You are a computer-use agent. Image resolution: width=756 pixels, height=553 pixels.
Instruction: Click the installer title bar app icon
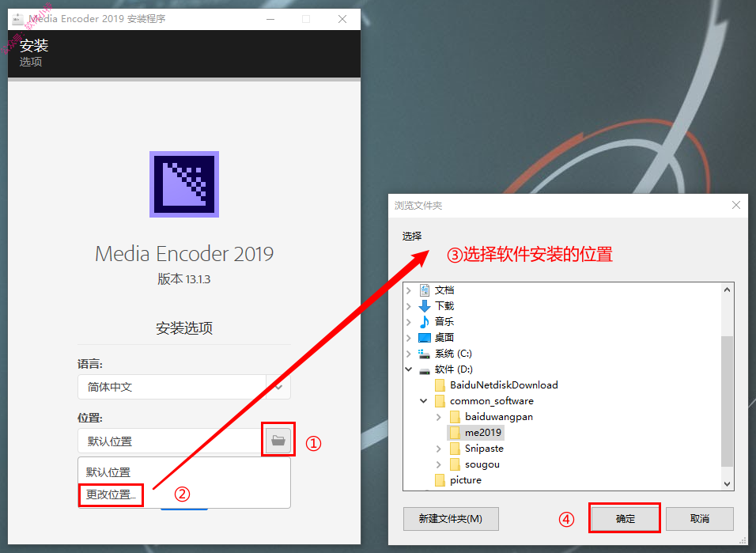pos(18,19)
